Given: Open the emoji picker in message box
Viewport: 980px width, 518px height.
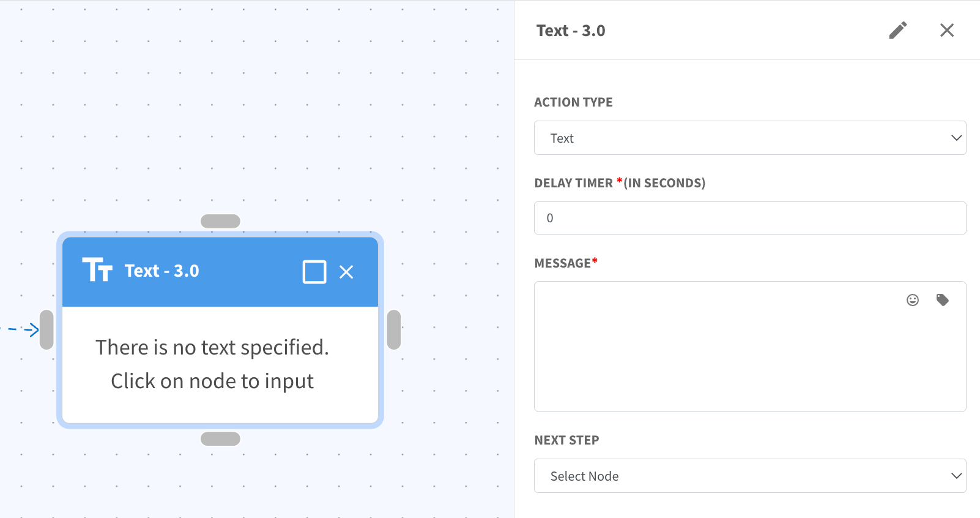Looking at the screenshot, I should pos(912,299).
